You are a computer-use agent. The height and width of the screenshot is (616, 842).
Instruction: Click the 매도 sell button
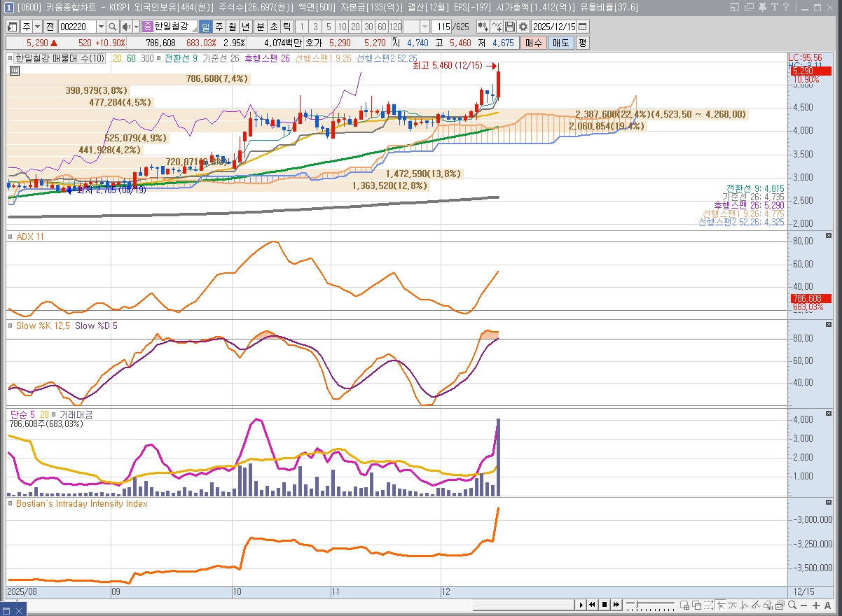tap(561, 43)
